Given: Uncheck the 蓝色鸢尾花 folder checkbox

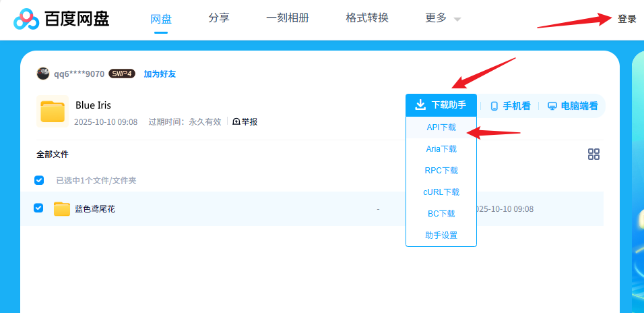Looking at the screenshot, I should [39, 208].
